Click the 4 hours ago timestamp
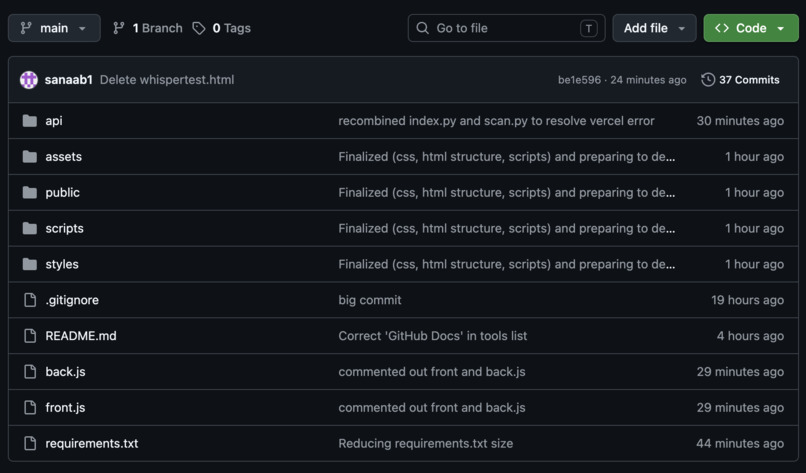Viewport: 806px width, 473px height. 750,336
